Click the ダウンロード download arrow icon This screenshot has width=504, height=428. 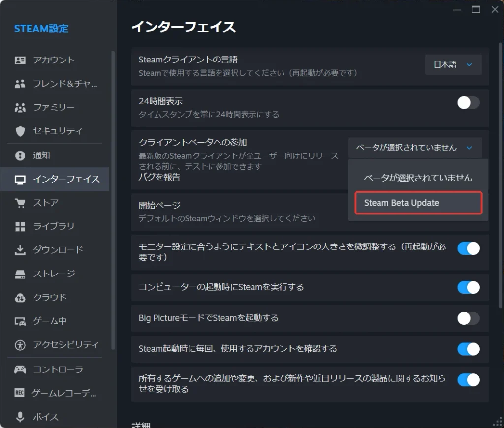click(x=20, y=250)
